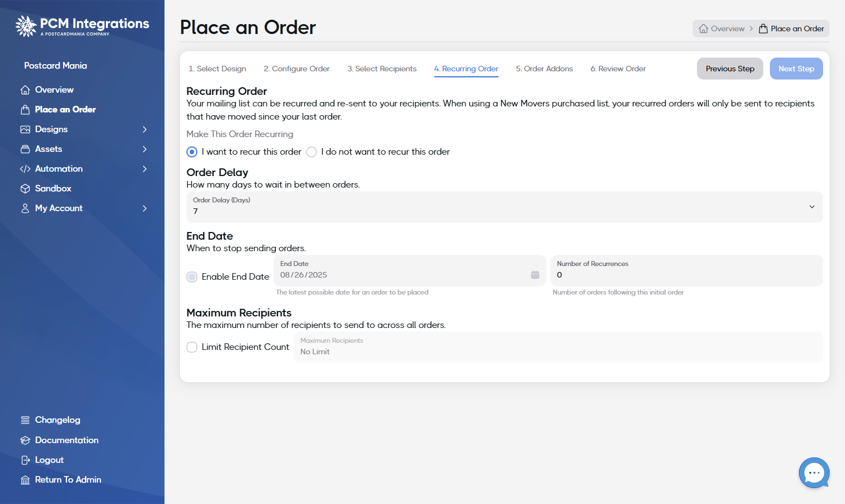This screenshot has height=504, width=845.
Task: Click the Maximum Recipients input field
Action: pyautogui.click(x=558, y=347)
